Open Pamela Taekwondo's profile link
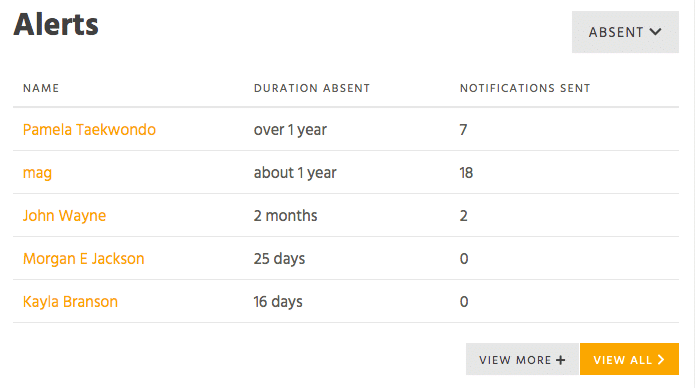695x388 pixels. tap(89, 129)
